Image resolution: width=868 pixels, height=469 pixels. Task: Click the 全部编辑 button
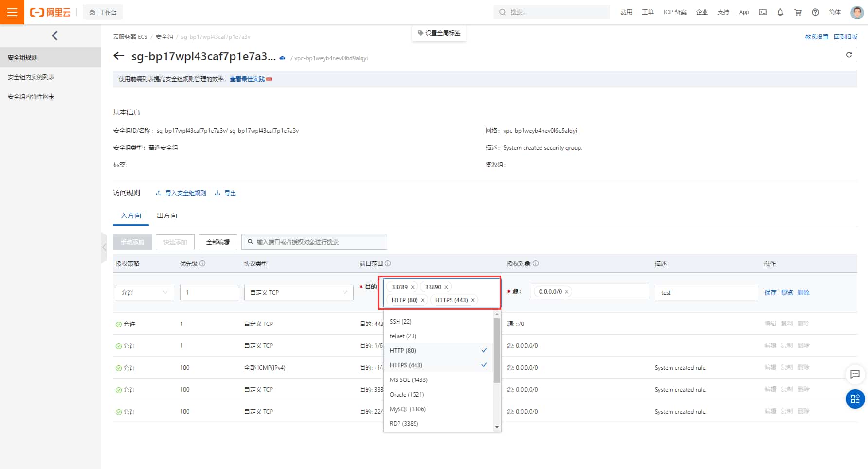[x=217, y=242]
